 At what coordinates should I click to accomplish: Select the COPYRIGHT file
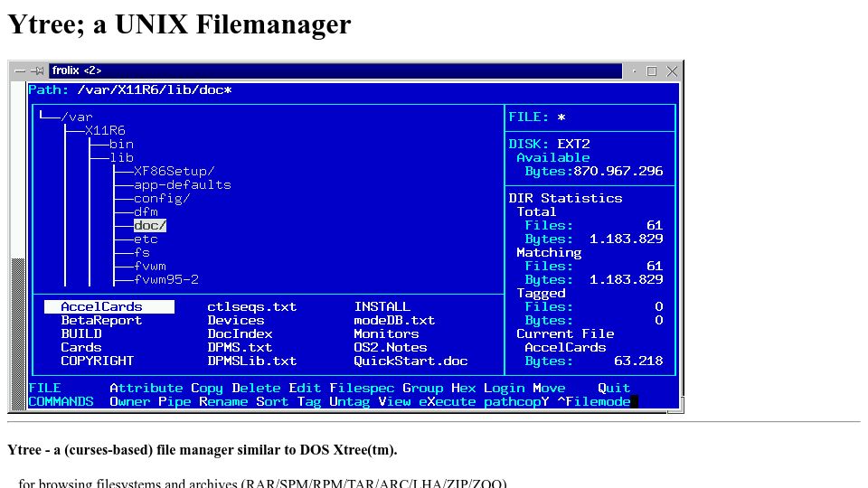click(x=97, y=361)
